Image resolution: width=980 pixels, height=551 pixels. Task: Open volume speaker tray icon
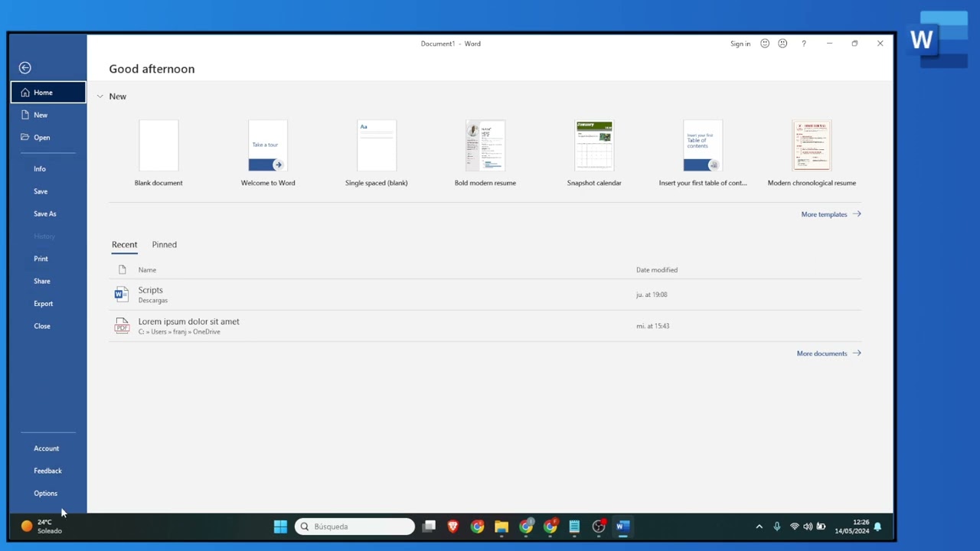pyautogui.click(x=808, y=527)
